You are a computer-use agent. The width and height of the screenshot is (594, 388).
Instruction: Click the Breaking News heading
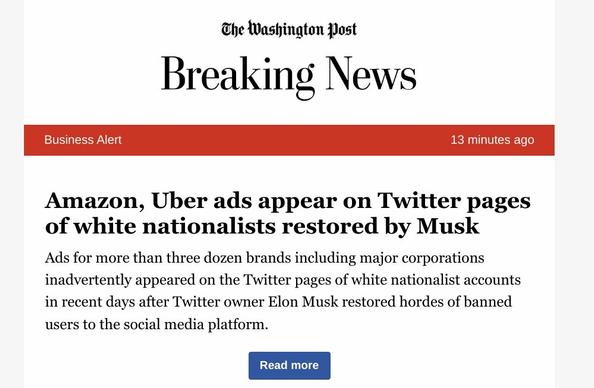(x=289, y=75)
